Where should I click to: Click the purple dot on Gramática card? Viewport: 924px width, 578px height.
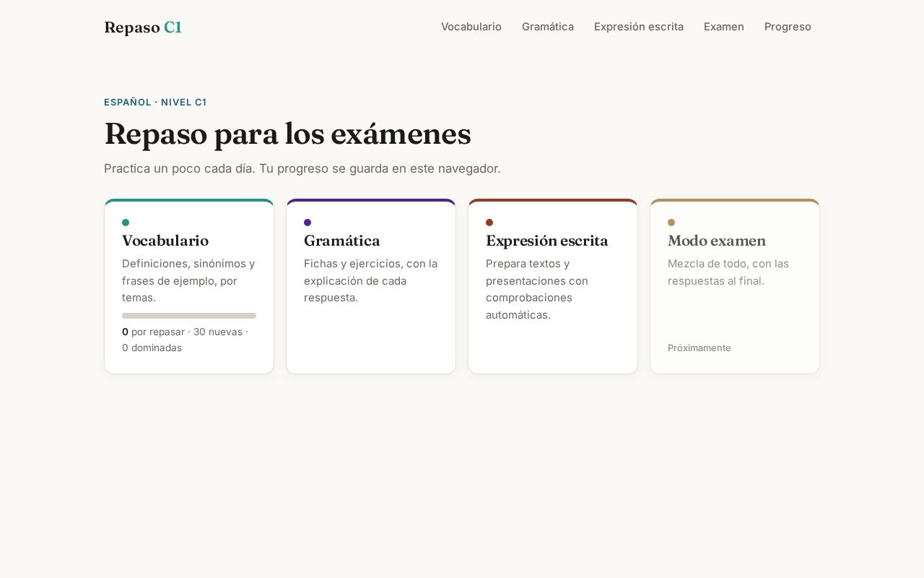(308, 223)
